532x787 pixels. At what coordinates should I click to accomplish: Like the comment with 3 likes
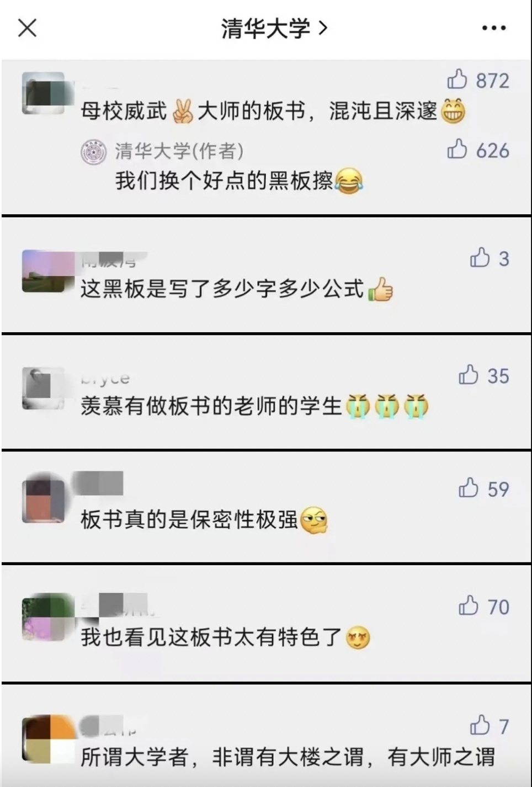click(480, 258)
